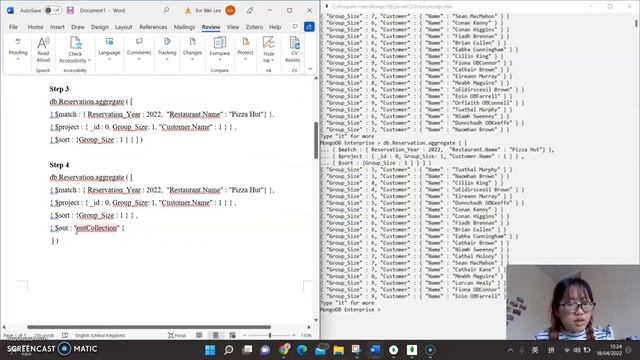Click the Word horizontal scrollbar
The width and height of the screenshot is (640, 360).
point(149,327)
